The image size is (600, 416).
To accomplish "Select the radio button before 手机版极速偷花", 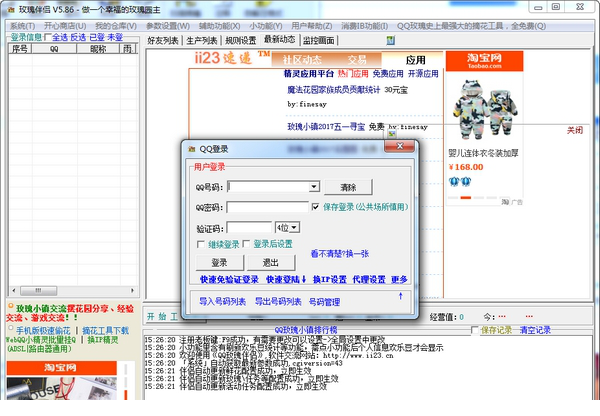I will [10, 328].
